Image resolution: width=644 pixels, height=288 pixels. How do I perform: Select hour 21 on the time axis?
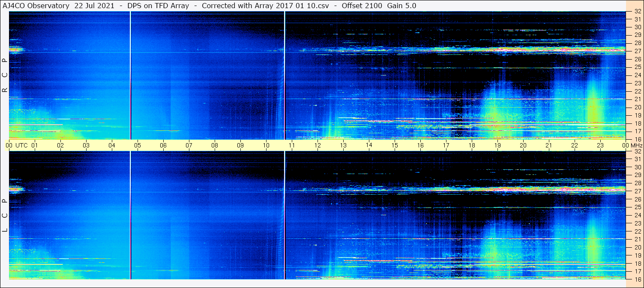pos(549,145)
